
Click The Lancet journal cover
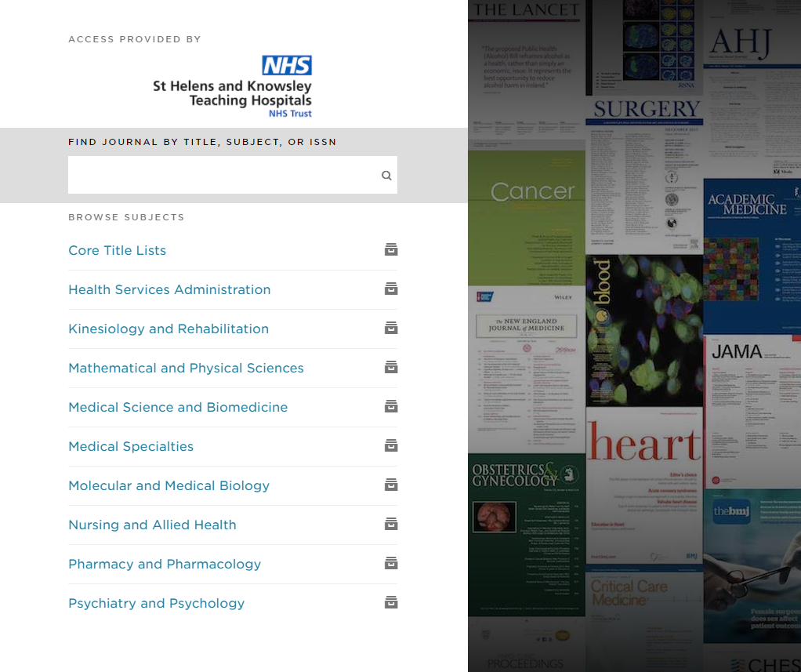pyautogui.click(x=527, y=70)
